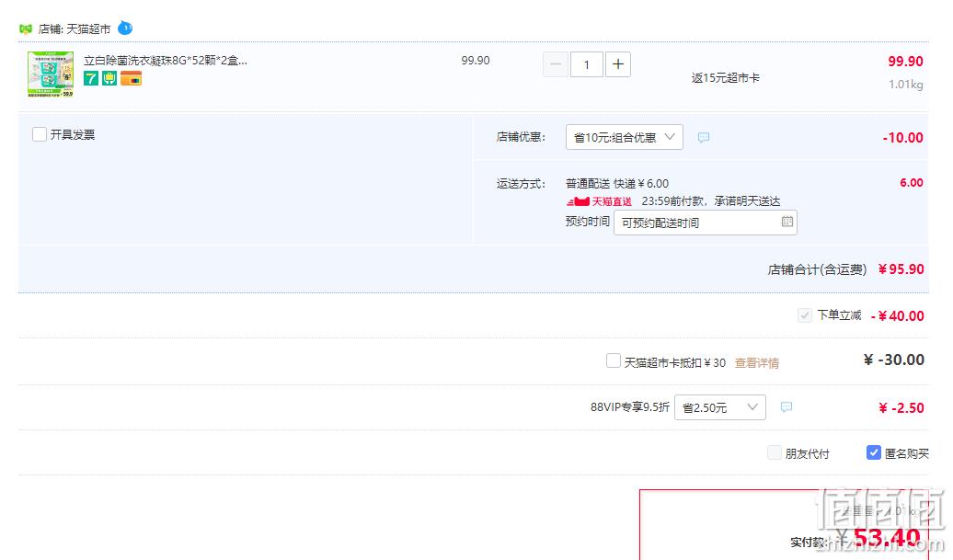Viewport: 953px width, 560px height.
Task: Uncheck the 匿名购买 checkbox
Action: [x=873, y=452]
